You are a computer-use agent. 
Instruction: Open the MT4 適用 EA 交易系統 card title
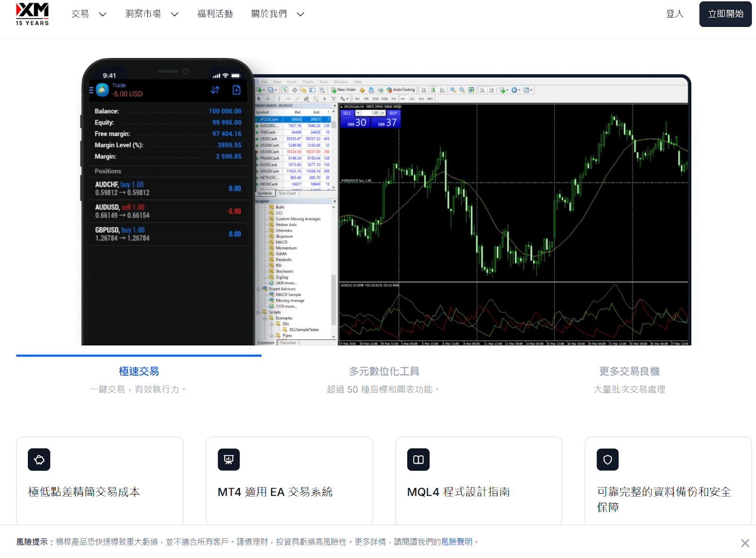[275, 492]
